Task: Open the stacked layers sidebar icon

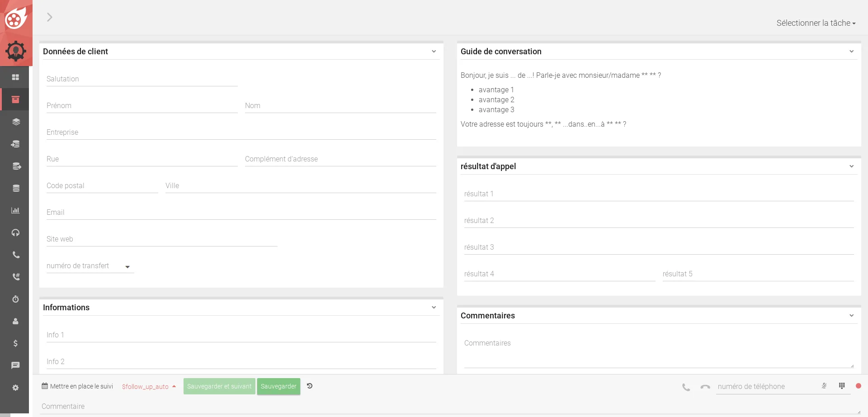Action: click(x=16, y=122)
